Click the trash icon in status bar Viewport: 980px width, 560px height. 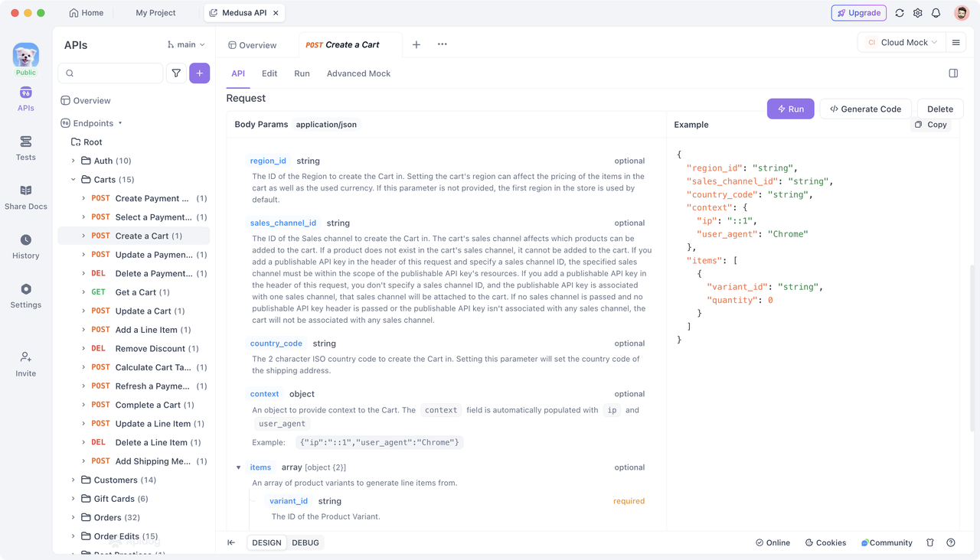(930, 542)
